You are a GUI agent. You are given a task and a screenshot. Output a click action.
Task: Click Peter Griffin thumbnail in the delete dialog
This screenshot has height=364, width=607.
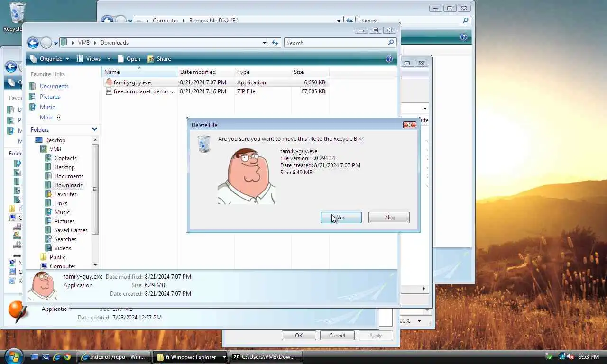coord(247,176)
